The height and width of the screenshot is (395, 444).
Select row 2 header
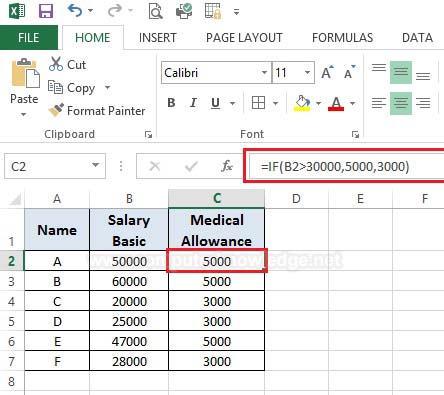tap(12, 261)
